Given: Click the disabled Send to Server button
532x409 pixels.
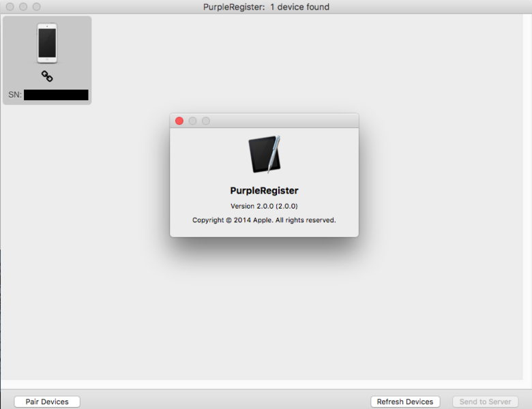Looking at the screenshot, I should click(x=485, y=402).
